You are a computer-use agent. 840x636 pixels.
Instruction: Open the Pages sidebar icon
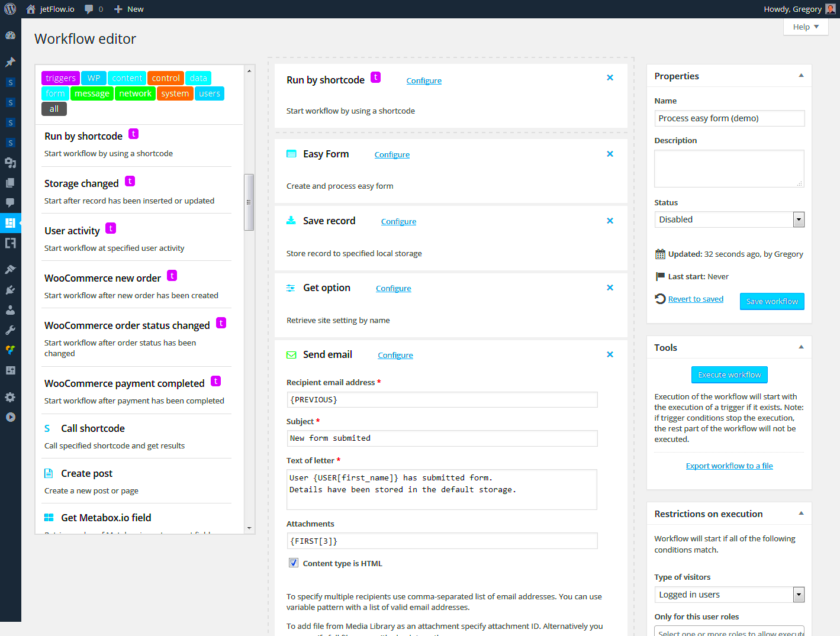[x=10, y=183]
